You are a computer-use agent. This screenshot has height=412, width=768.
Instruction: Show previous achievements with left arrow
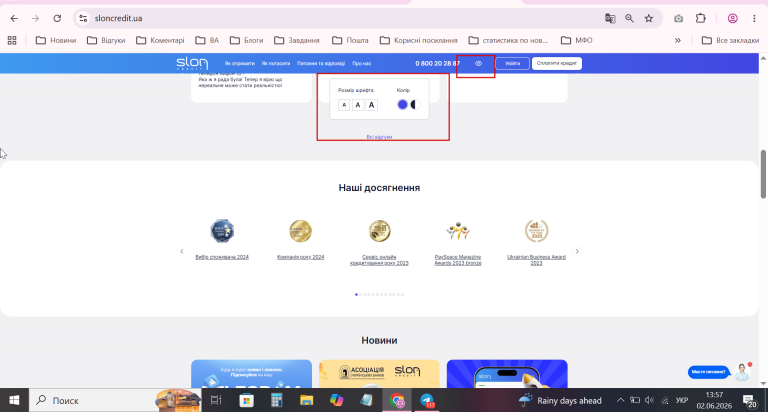(182, 251)
